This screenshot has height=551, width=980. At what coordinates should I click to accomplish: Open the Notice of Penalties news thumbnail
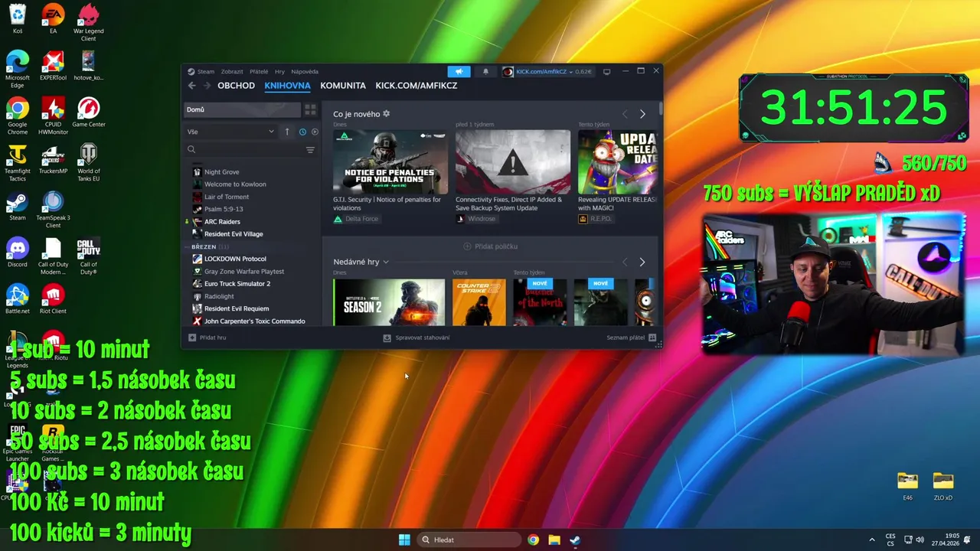click(x=390, y=162)
